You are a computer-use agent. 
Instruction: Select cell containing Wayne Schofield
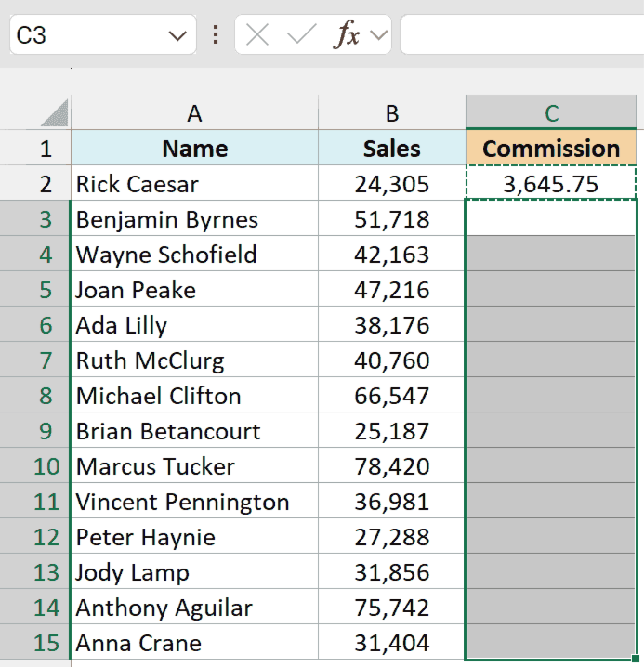click(194, 254)
